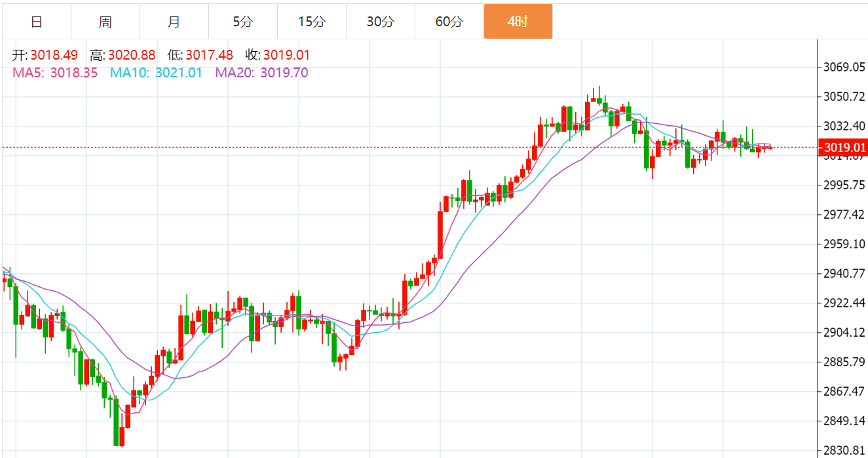This screenshot has height=458, width=868.
Task: Click the active 4时 tab
Action: point(518,22)
